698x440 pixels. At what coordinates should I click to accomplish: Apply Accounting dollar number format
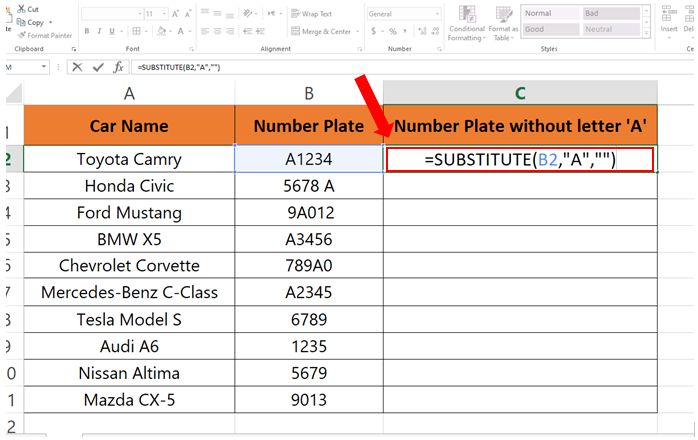[373, 31]
